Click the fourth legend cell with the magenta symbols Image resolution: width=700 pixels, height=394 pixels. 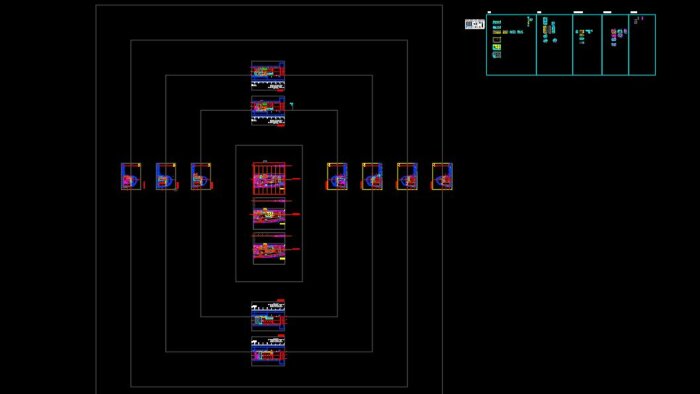tap(615, 45)
